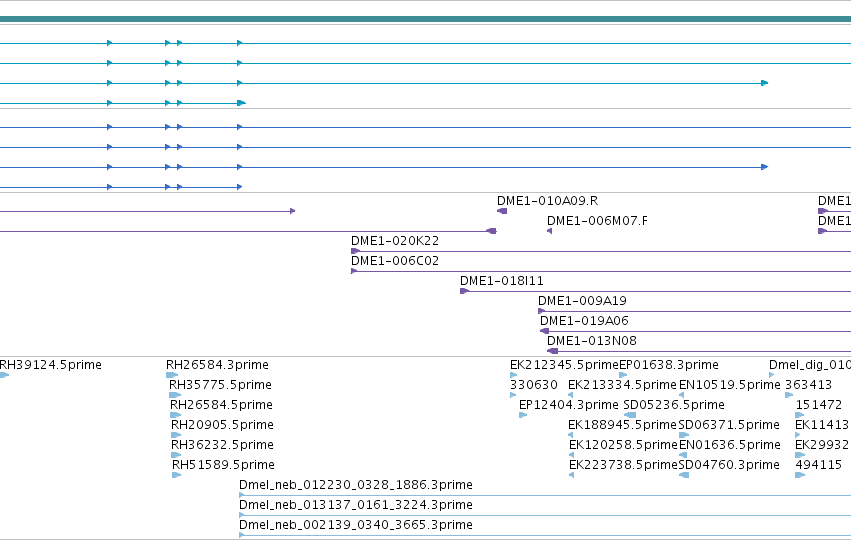Click the DME1-020K22 clone label
This screenshot has width=851, height=540.
[x=395, y=241]
